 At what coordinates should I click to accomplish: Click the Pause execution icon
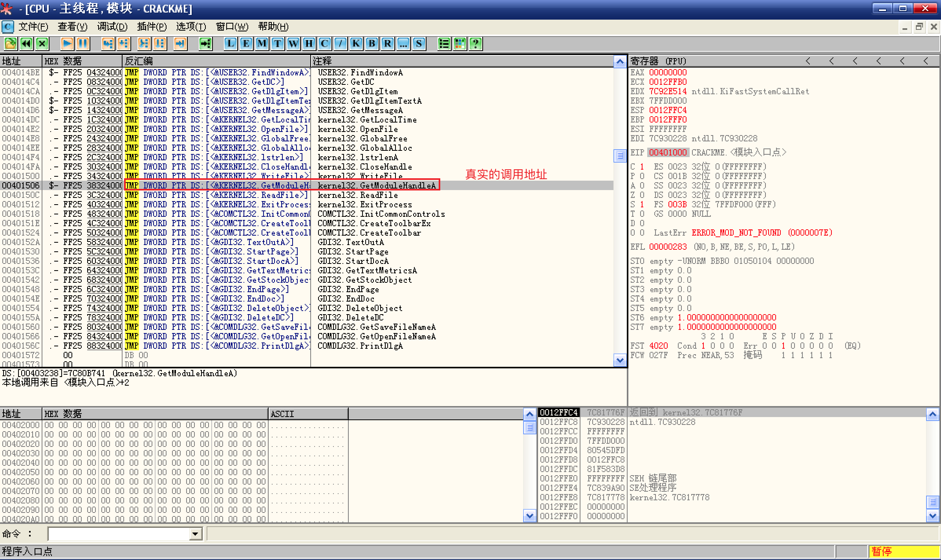coord(83,44)
